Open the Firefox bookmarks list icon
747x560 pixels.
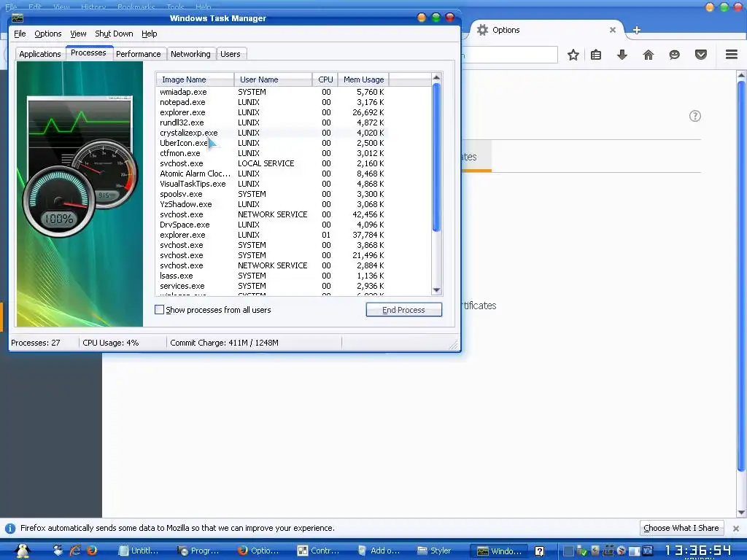coord(596,55)
